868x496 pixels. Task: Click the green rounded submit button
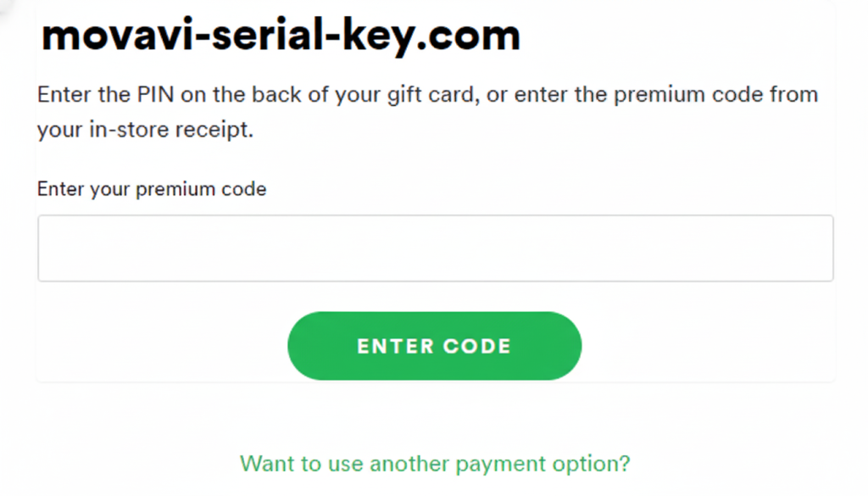[x=434, y=345]
